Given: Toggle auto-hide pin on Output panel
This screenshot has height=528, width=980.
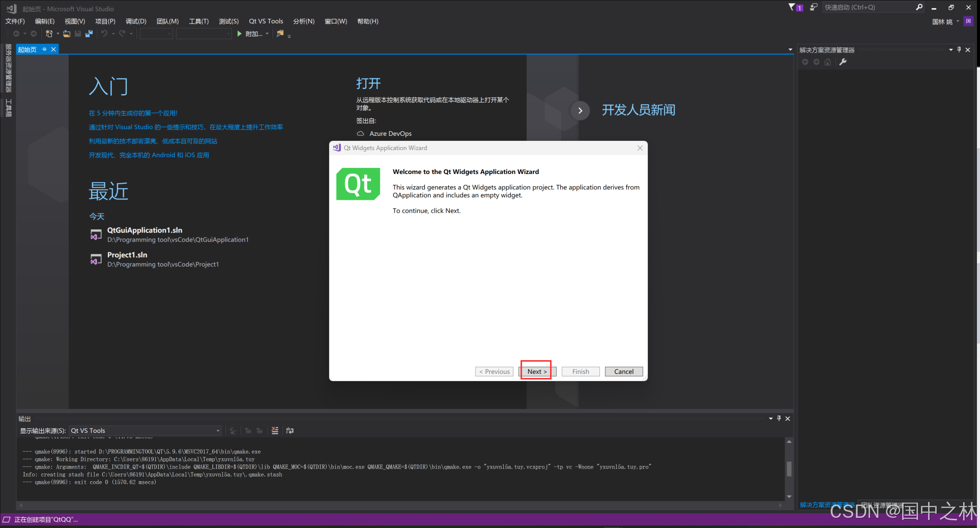Looking at the screenshot, I should [779, 418].
